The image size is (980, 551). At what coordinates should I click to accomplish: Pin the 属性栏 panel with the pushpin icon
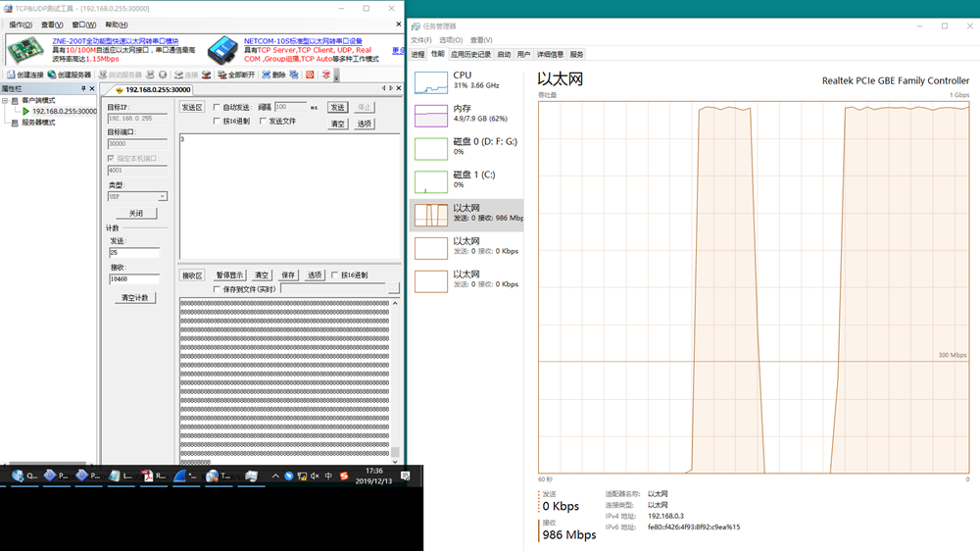point(82,88)
